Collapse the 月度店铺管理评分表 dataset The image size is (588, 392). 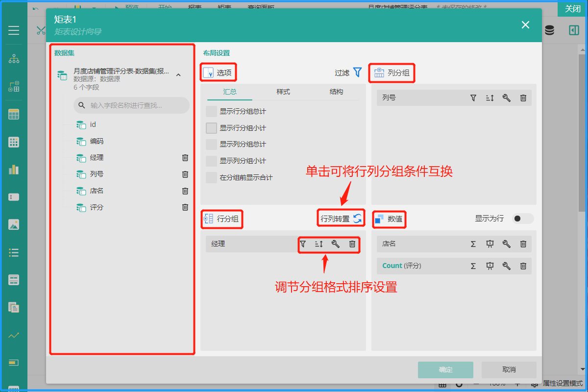(178, 75)
